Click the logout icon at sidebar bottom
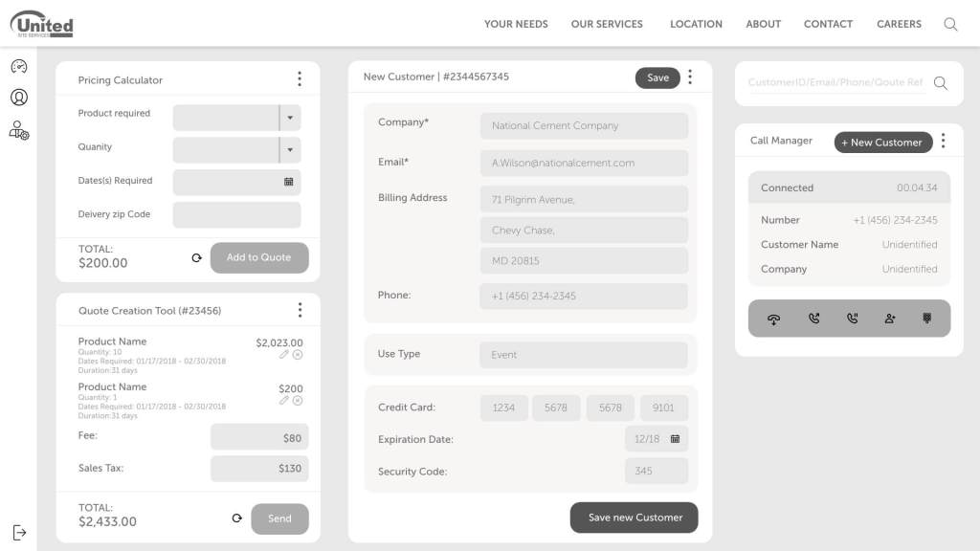The width and height of the screenshot is (980, 551). (19, 532)
